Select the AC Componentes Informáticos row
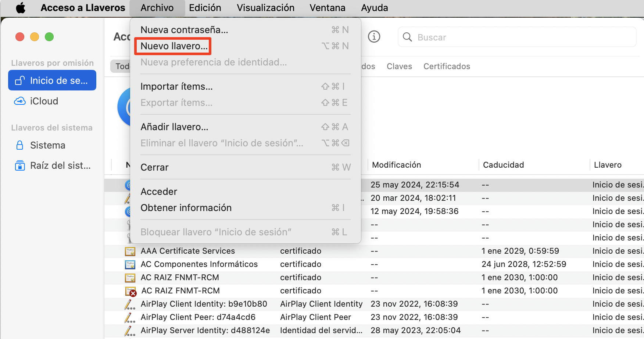The width and height of the screenshot is (644, 339). [199, 264]
